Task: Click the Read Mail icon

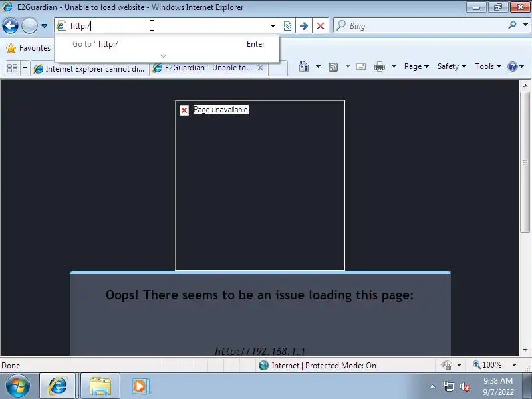Action: [361, 66]
